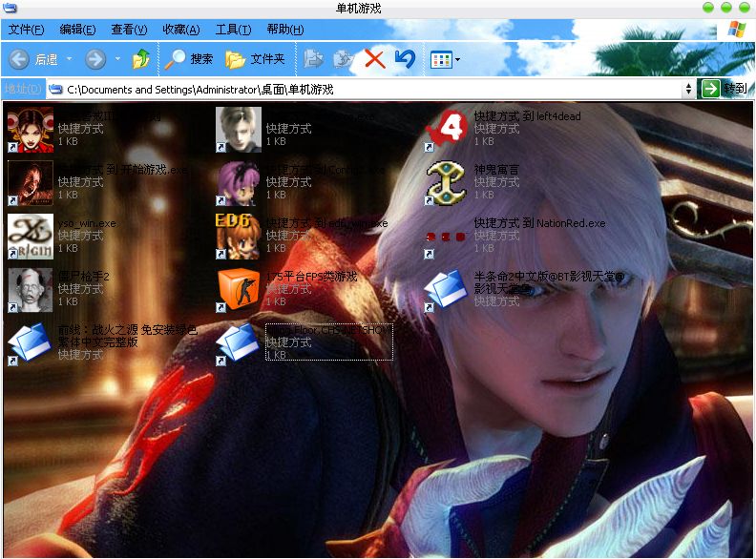Select the ED6 shortcut icon
The width and height of the screenshot is (756, 559).
239,237
